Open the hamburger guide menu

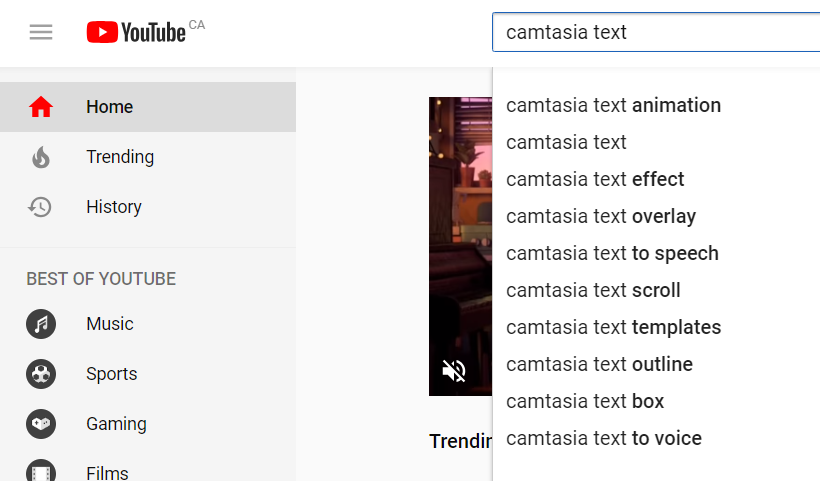[41, 32]
